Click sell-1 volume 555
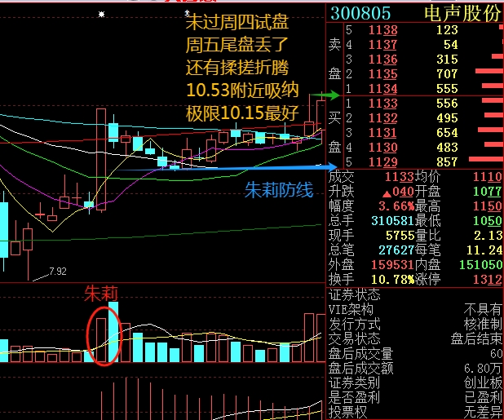Screen dimensions: 504x420 pos(447,89)
